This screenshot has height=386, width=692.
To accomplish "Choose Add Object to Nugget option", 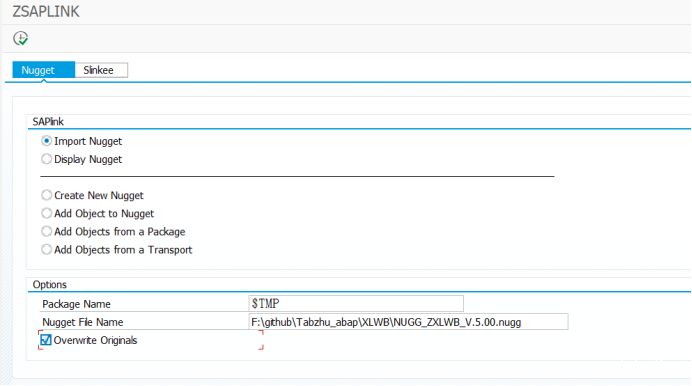I will click(46, 213).
